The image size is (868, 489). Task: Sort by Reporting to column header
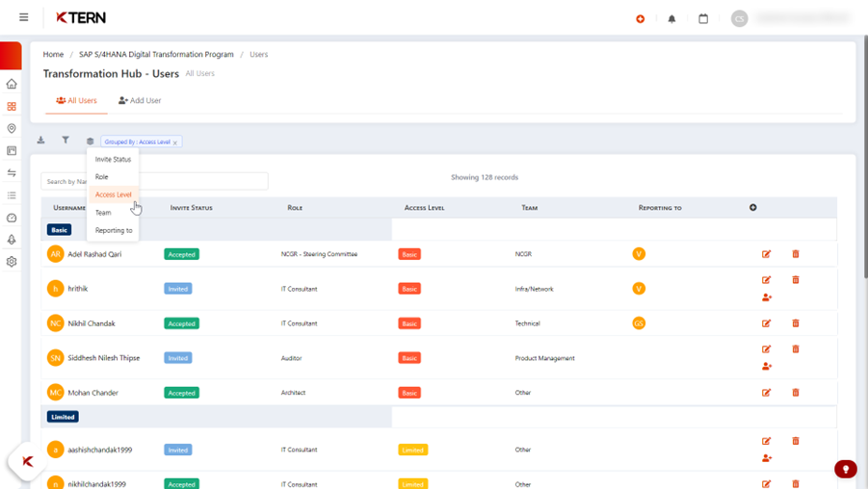[660, 208]
